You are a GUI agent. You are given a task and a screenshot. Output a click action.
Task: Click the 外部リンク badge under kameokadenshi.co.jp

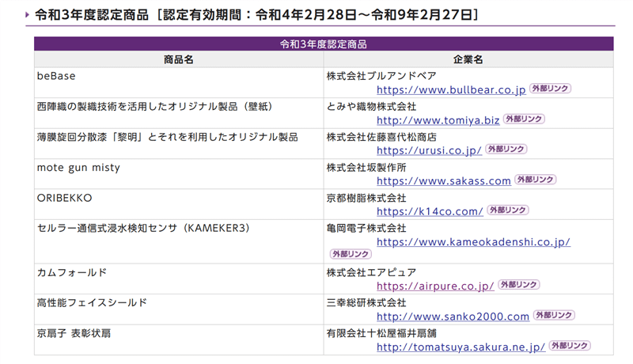[351, 254]
